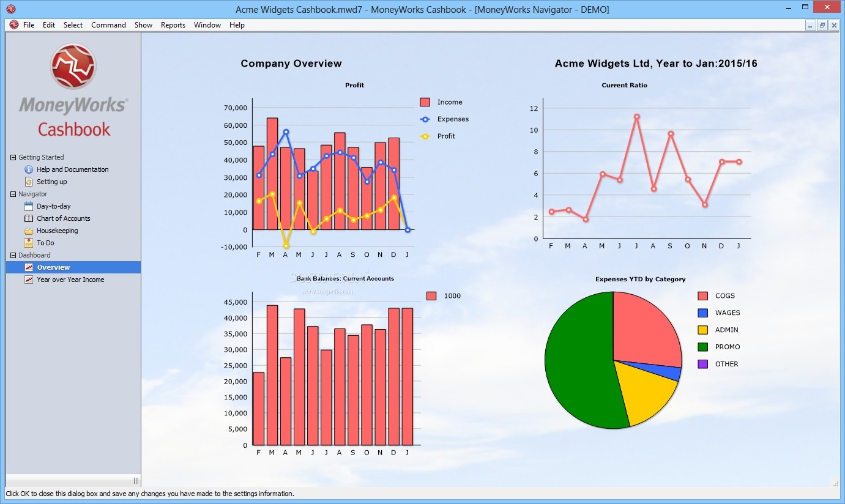Open the Select menu
This screenshot has width=845, height=504.
[73, 25]
